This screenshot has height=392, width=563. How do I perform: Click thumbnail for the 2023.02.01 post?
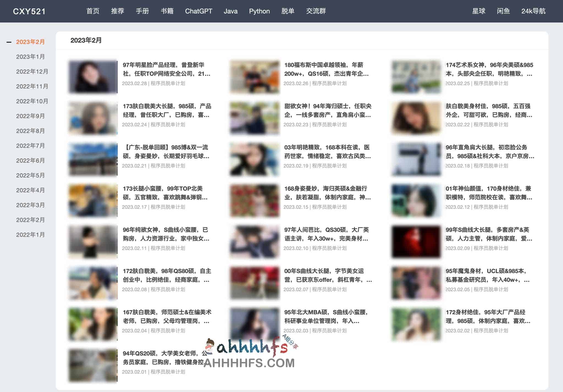coord(93,365)
